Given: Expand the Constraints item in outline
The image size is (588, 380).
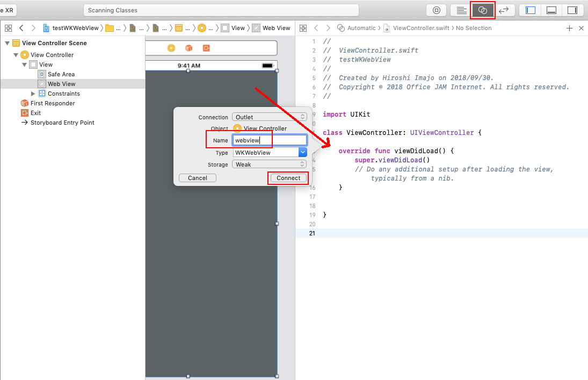Looking at the screenshot, I should (33, 94).
